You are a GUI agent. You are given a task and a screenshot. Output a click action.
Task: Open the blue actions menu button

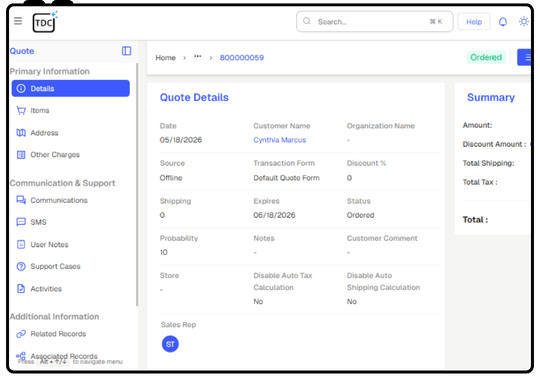(x=525, y=58)
